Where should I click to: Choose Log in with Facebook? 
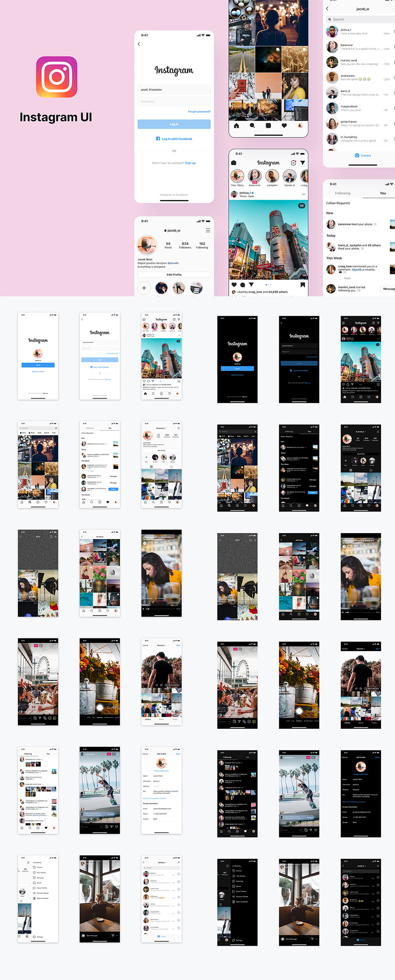[174, 139]
